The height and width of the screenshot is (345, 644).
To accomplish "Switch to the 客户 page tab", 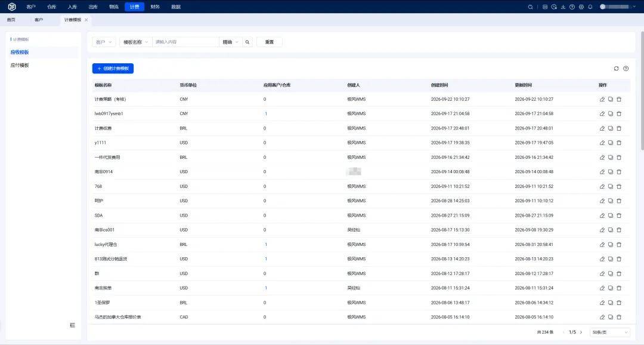I will [x=39, y=20].
